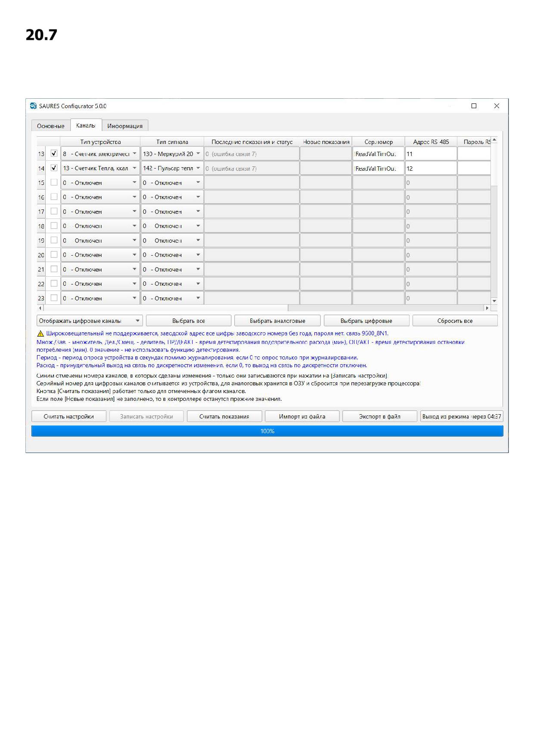Enable channel 19 checkbox
The image size is (534, 756).
pyautogui.click(x=54, y=240)
